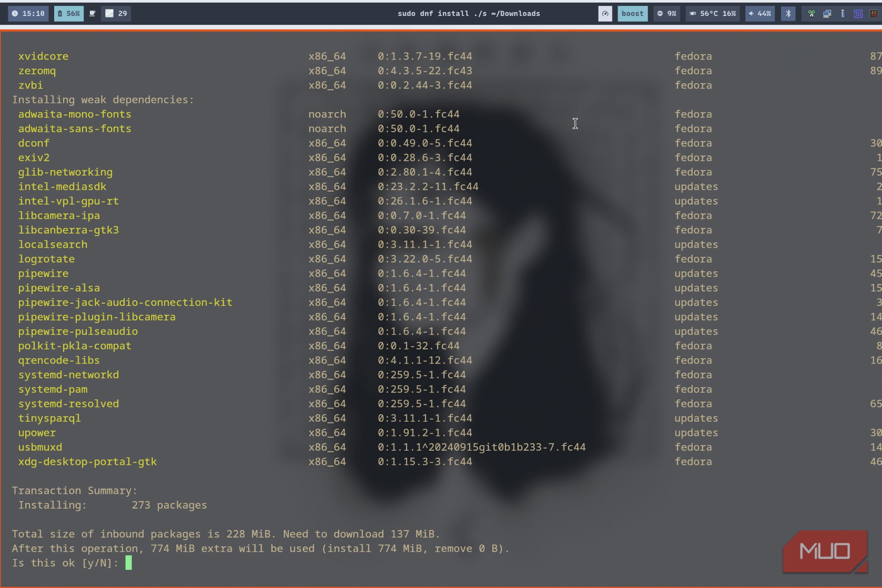
Task: Open the network computers tray icon
Action: tap(827, 13)
